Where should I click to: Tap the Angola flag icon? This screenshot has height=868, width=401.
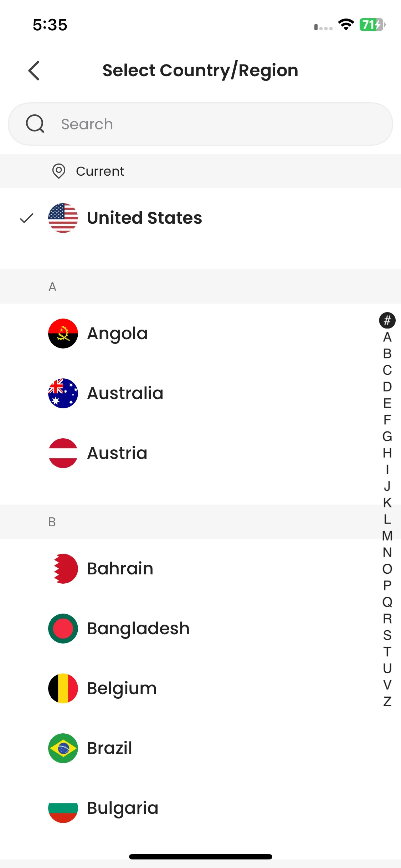coord(63,334)
